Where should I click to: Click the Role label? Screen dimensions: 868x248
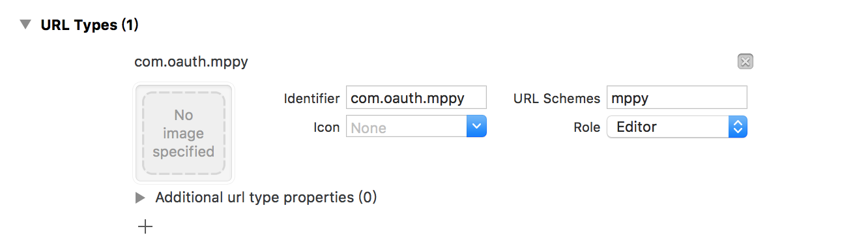click(586, 127)
